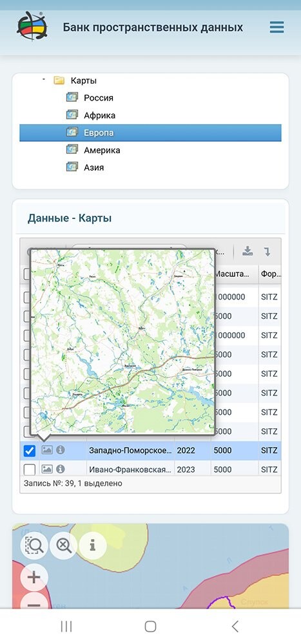
Task: Activate the map info tool
Action: coord(93,545)
